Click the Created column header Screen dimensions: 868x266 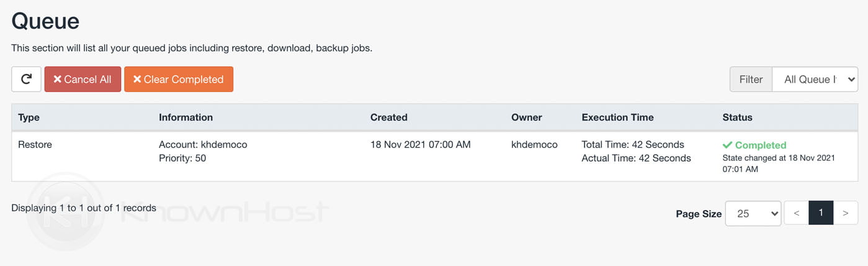(x=388, y=117)
